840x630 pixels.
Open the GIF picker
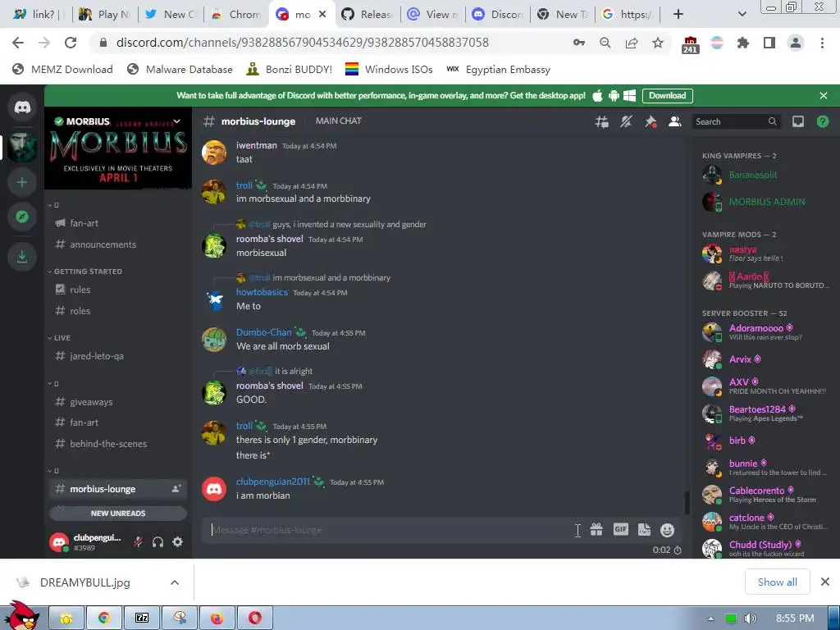620,529
